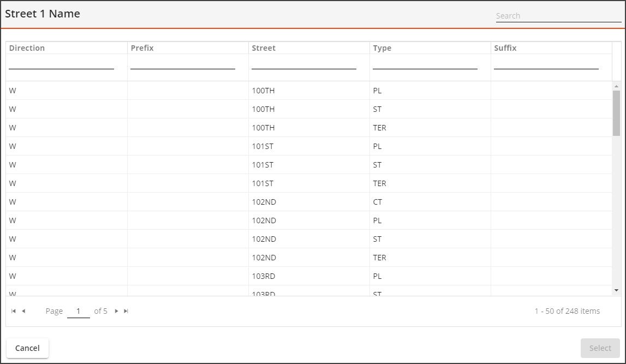Image resolution: width=626 pixels, height=364 pixels.
Task: Sort by the Street column header
Action: (x=264, y=48)
